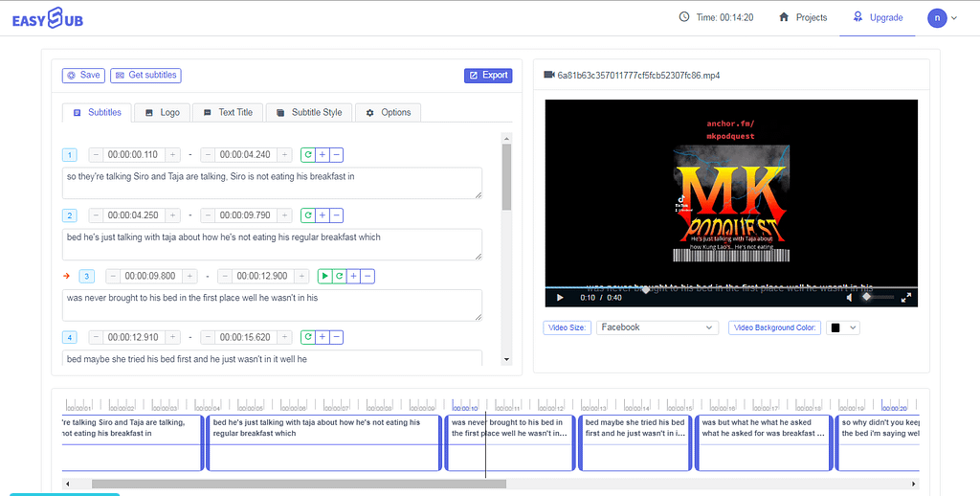Open the Projects page
The image size is (980, 496).
(803, 17)
